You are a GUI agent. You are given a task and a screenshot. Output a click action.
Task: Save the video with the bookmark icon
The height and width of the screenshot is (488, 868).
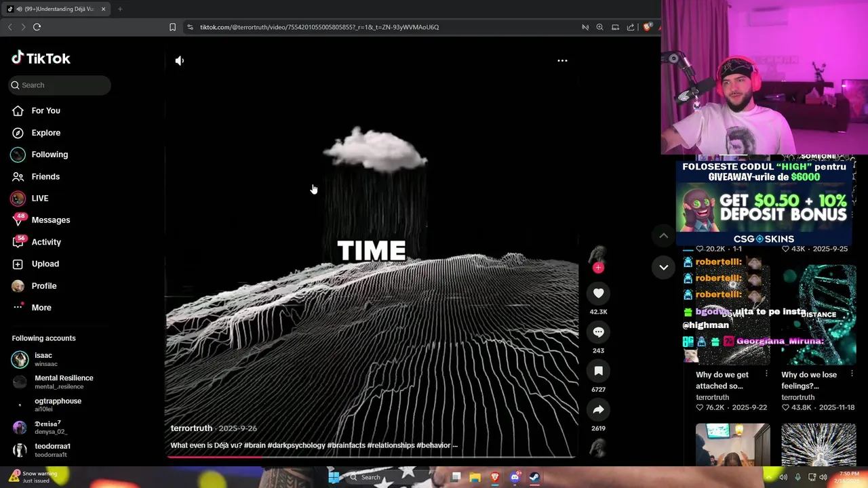pos(598,371)
